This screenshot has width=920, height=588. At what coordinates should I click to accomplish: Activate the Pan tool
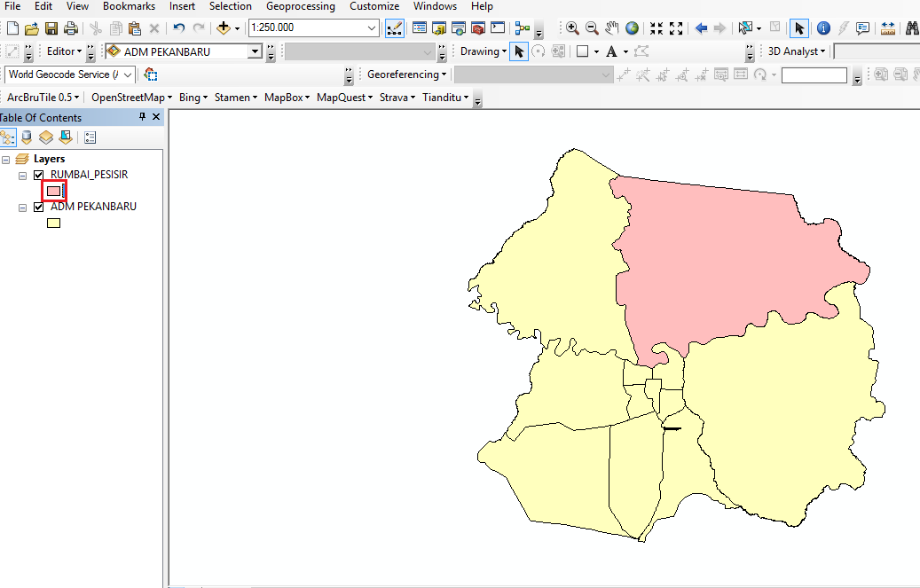pos(611,27)
